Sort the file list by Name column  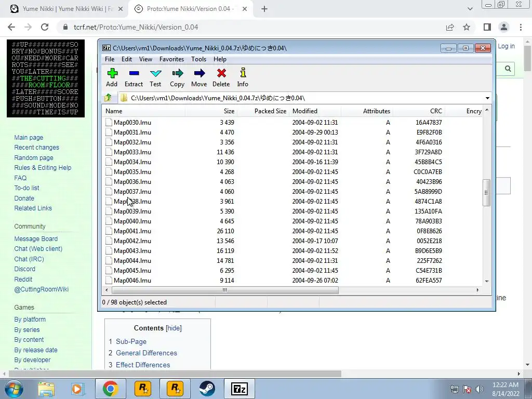coord(143,111)
